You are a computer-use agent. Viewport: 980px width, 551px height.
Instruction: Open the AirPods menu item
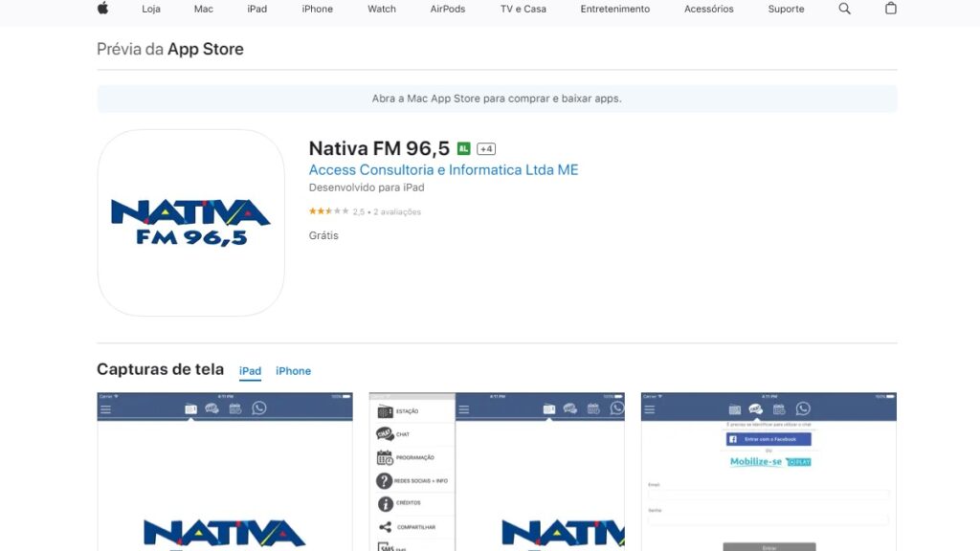pos(448,9)
